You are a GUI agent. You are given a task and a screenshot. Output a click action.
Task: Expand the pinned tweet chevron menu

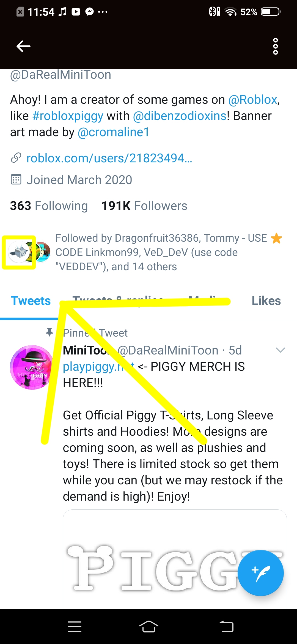(280, 350)
